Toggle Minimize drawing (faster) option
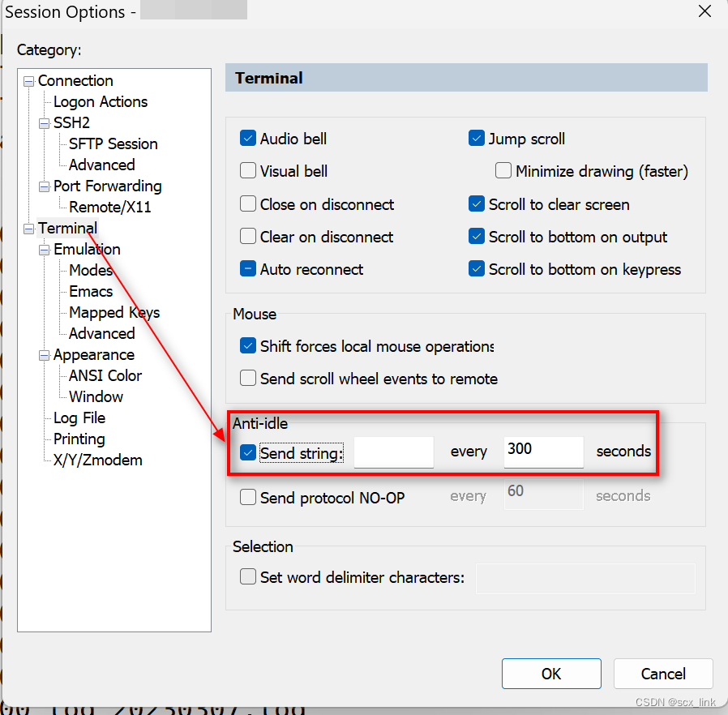728x715 pixels. [503, 171]
